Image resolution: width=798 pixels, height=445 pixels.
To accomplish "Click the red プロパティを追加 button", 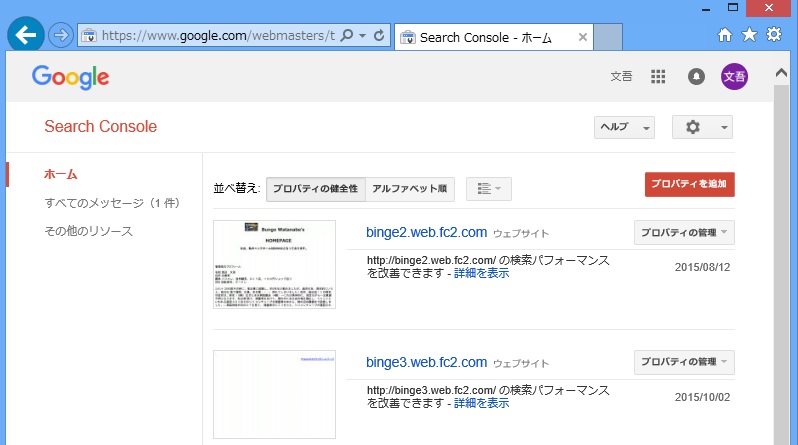I will (690, 184).
